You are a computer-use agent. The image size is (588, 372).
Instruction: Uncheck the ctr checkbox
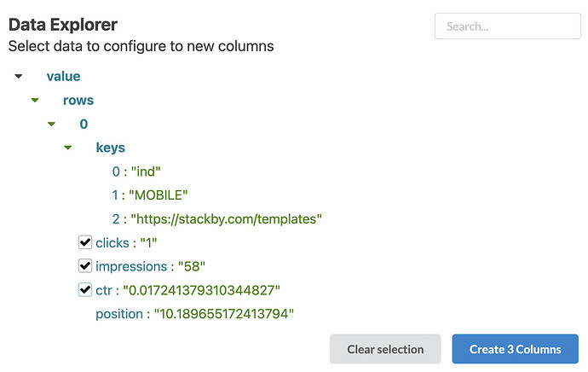[x=85, y=290]
